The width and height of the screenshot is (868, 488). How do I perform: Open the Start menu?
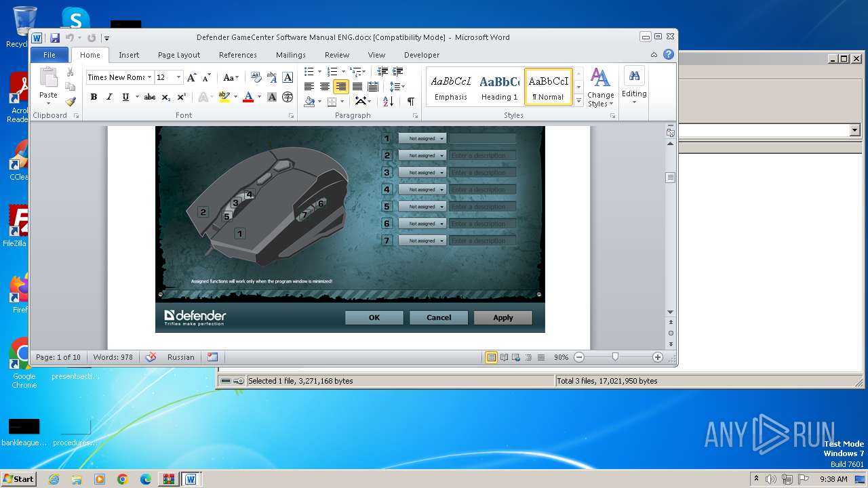tap(18, 479)
